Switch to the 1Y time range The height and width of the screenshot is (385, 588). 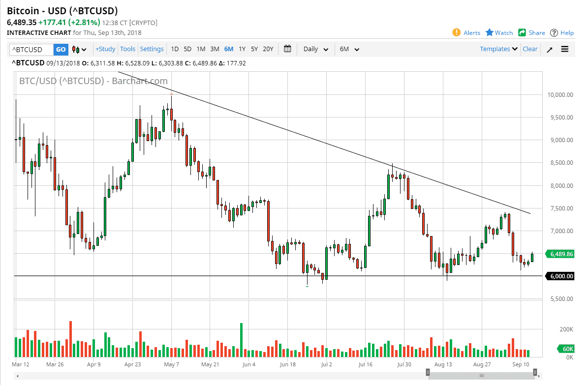(242, 49)
